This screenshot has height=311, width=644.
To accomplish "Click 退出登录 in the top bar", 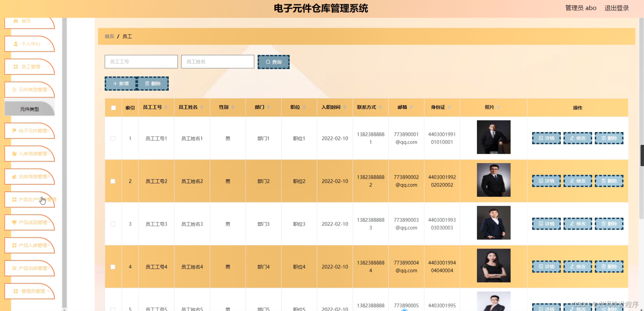I will pos(617,8).
